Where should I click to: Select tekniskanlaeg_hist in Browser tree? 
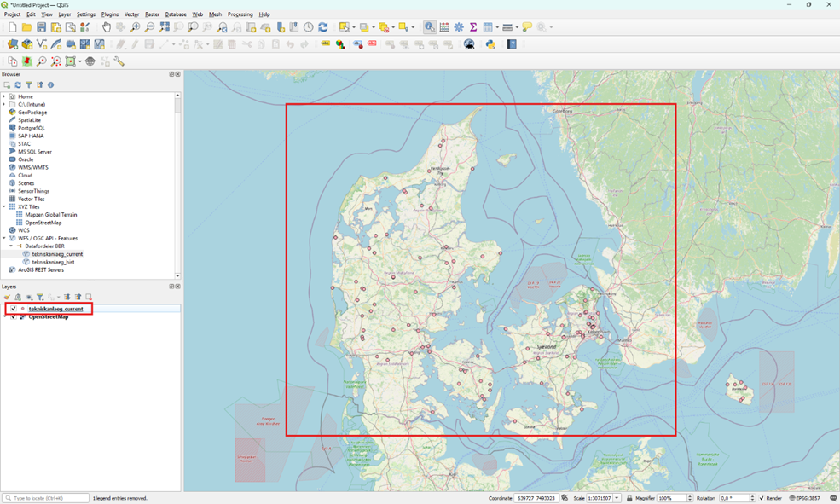coord(53,262)
